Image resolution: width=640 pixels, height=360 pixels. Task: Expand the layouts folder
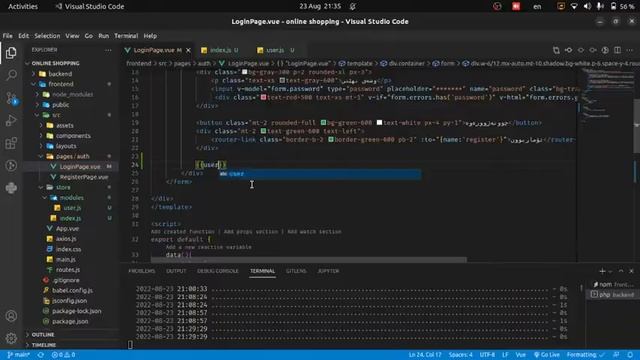coord(66,146)
